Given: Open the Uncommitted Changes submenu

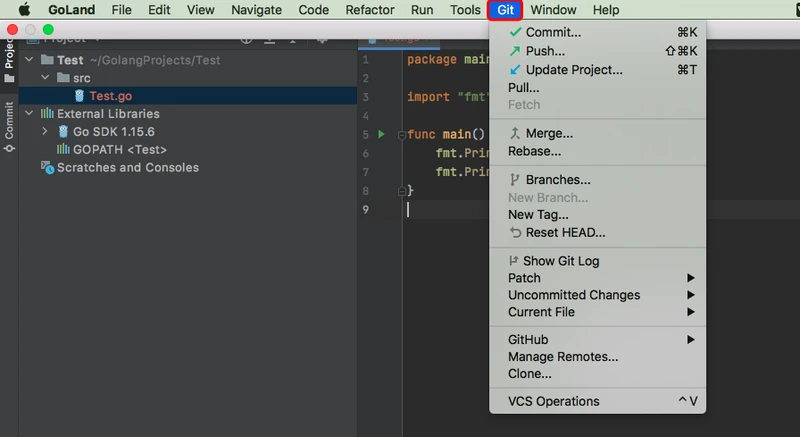Looking at the screenshot, I should pyautogui.click(x=597, y=295).
